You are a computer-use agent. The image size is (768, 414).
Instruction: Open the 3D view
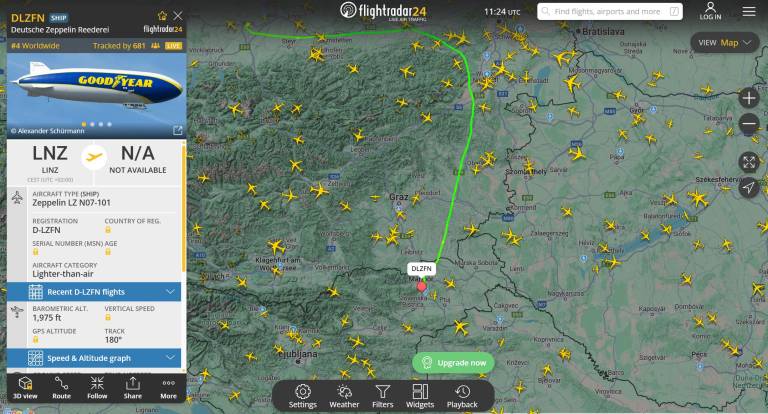(x=25, y=388)
